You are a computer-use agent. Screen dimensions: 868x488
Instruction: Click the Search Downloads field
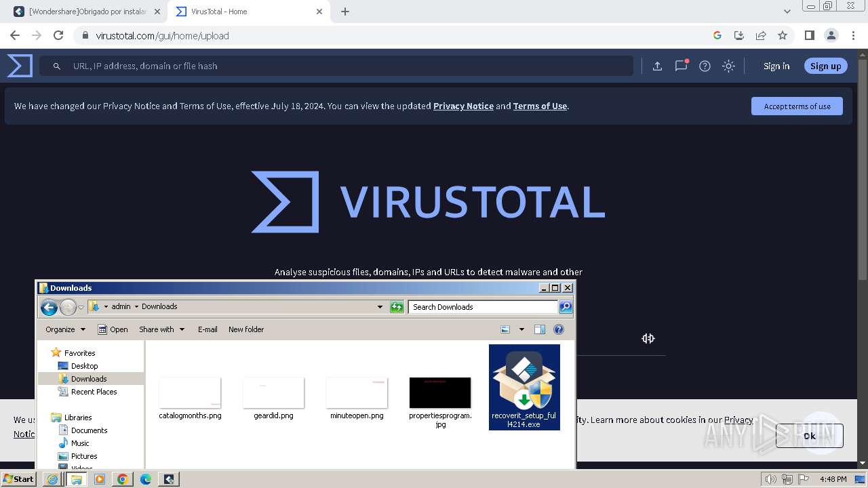(x=483, y=307)
